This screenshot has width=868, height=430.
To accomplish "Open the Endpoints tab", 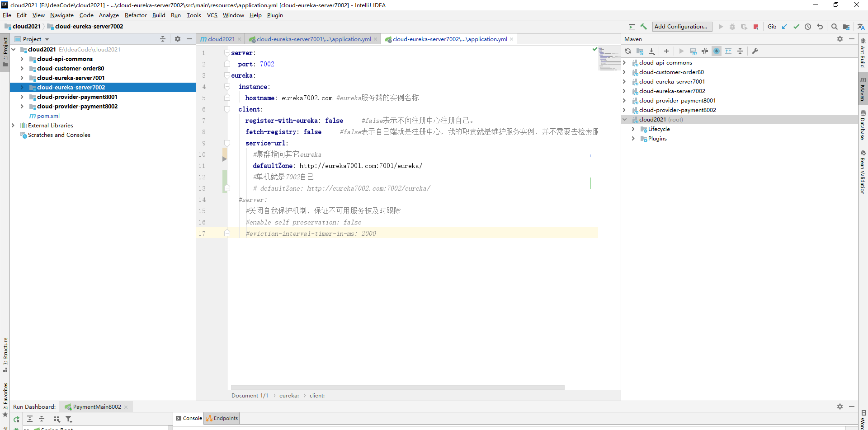I will click(222, 418).
